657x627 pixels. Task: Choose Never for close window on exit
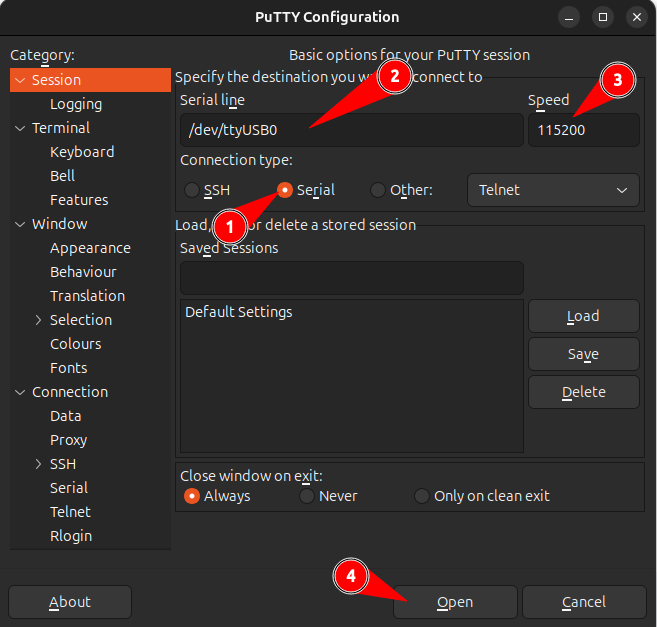307,496
